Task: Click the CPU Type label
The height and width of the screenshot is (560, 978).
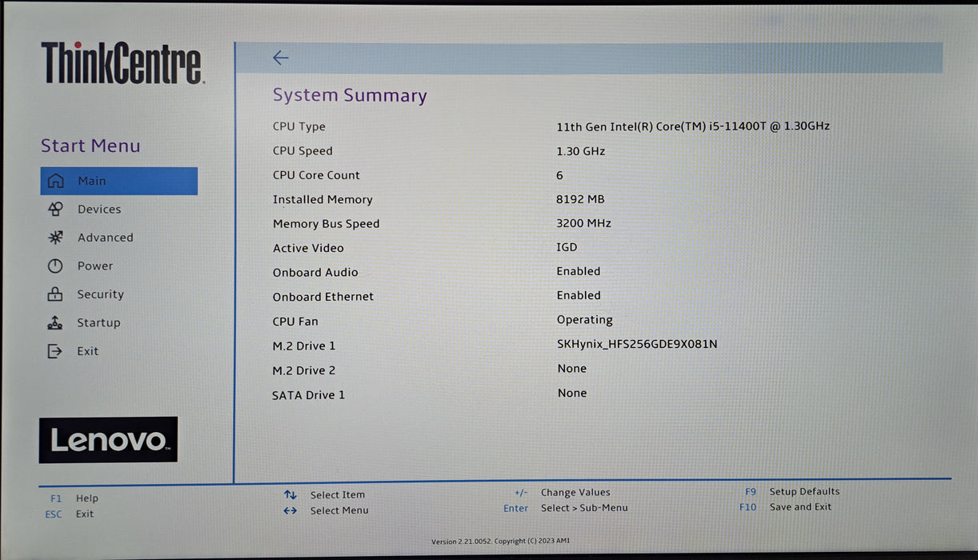Action: [299, 126]
